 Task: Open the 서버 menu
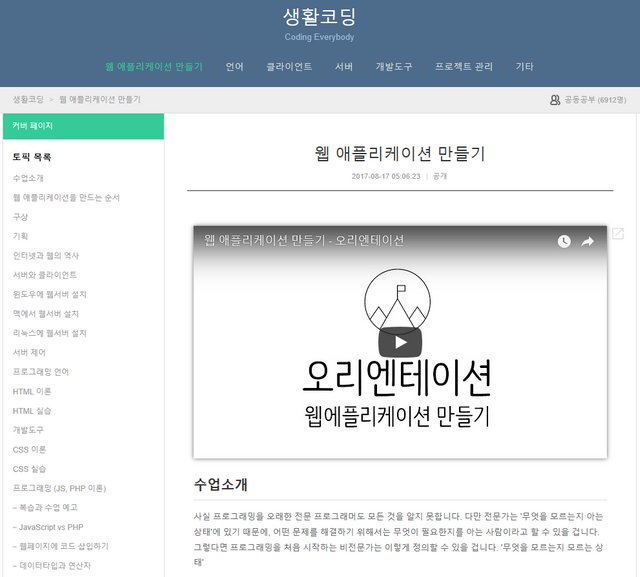coord(344,67)
